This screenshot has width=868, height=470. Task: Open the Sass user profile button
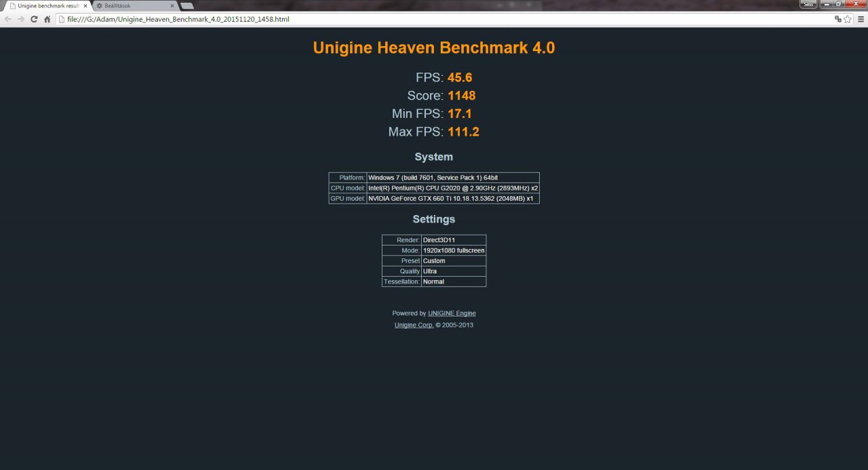coord(808,4)
